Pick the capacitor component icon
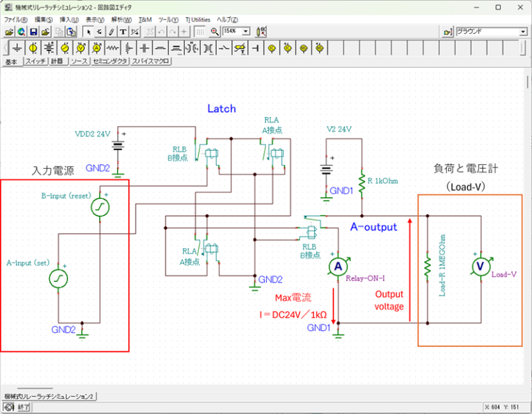The height and width of the screenshot is (414, 532). pyautogui.click(x=144, y=48)
